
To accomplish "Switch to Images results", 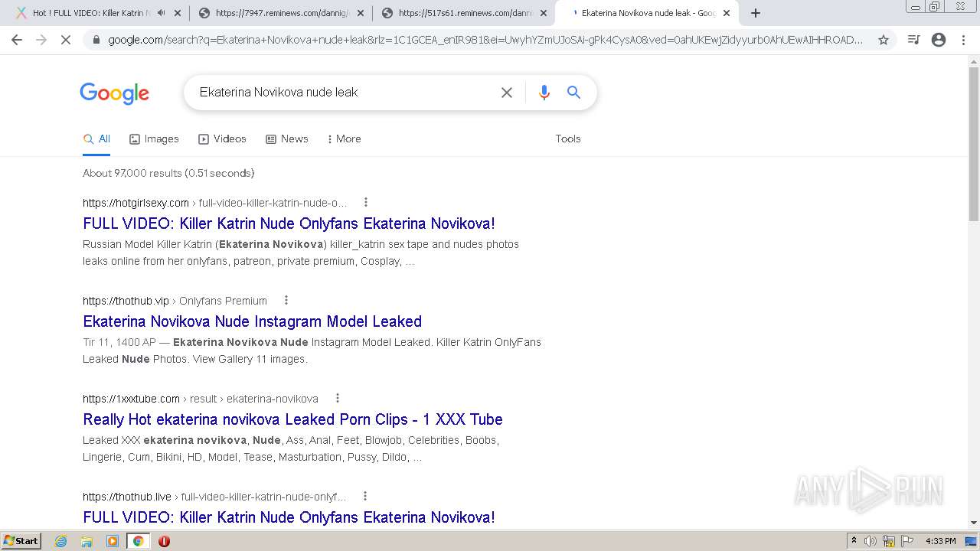I will click(x=154, y=139).
